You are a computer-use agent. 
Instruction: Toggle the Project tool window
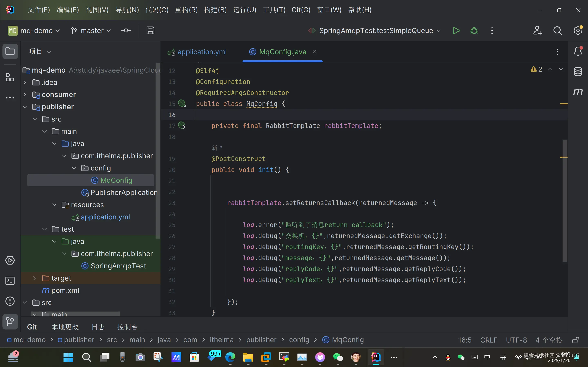(10, 51)
